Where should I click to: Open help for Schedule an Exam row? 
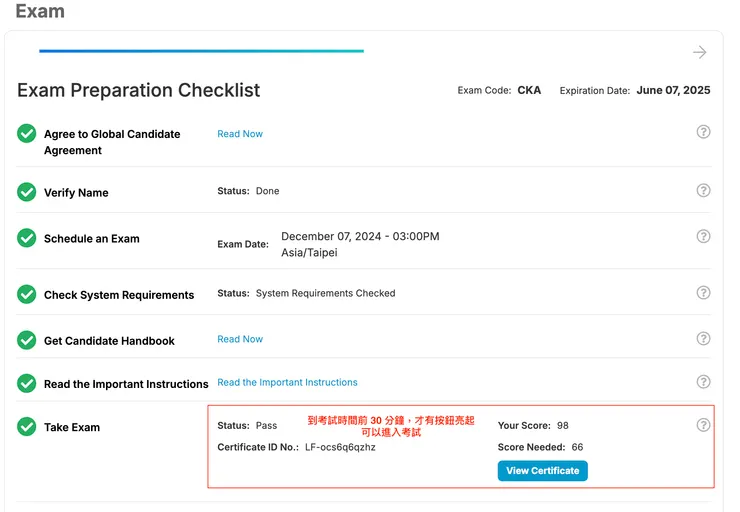point(703,236)
